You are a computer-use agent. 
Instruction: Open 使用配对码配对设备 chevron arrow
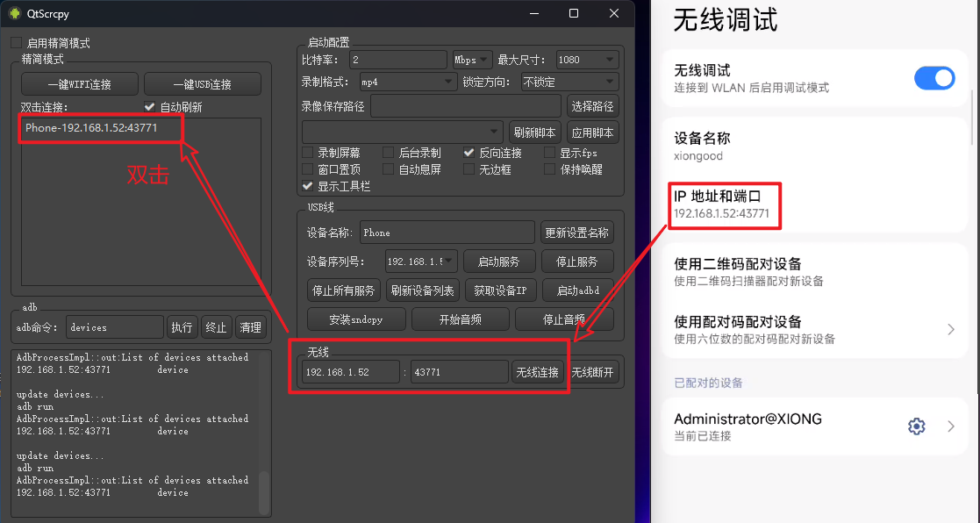pyautogui.click(x=951, y=329)
